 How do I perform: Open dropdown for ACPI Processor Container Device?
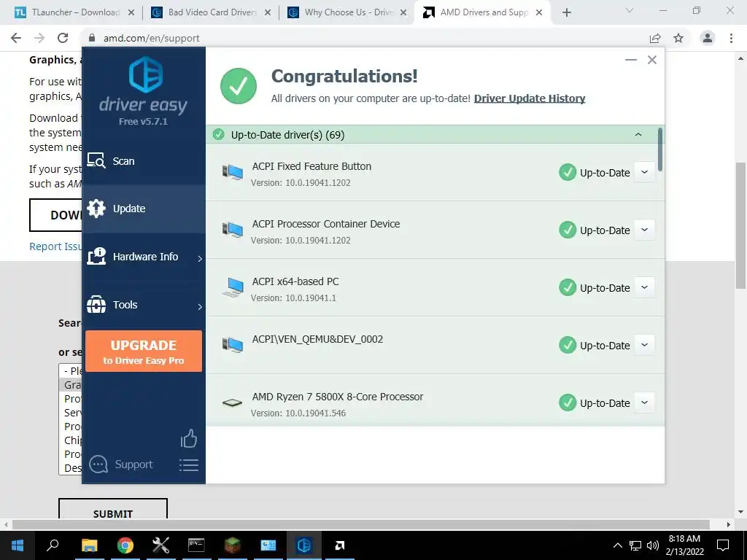coord(645,230)
